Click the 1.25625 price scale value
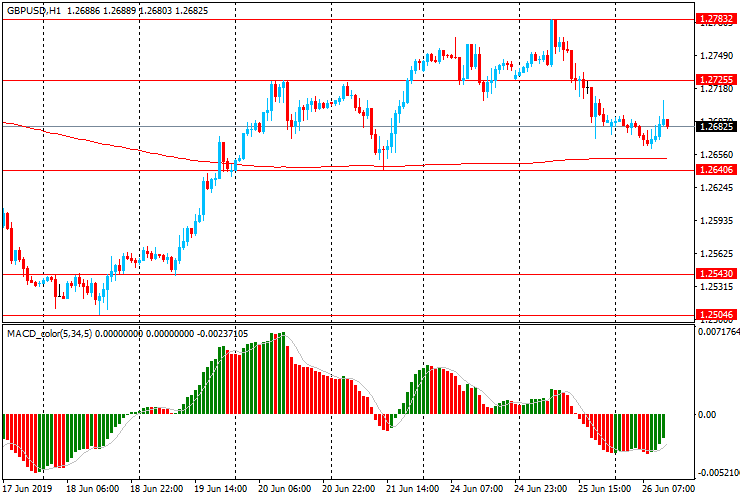Image resolution: width=740 pixels, height=500 pixels. click(716, 254)
